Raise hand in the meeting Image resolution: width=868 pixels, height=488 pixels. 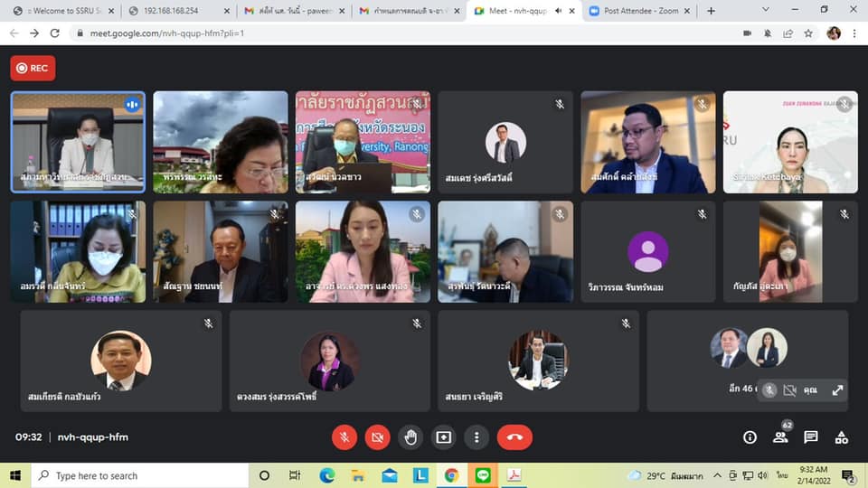(410, 437)
